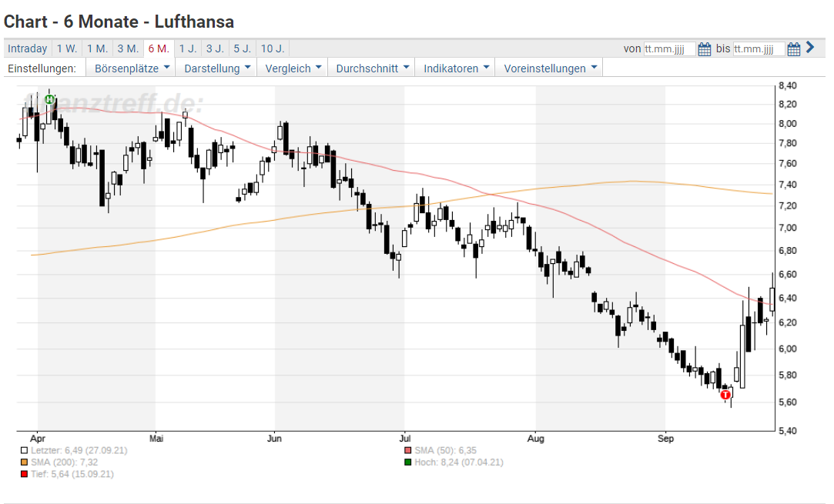The width and height of the screenshot is (834, 504).
Task: Click the pink SMA (50) legend swatch
Action: 408,450
